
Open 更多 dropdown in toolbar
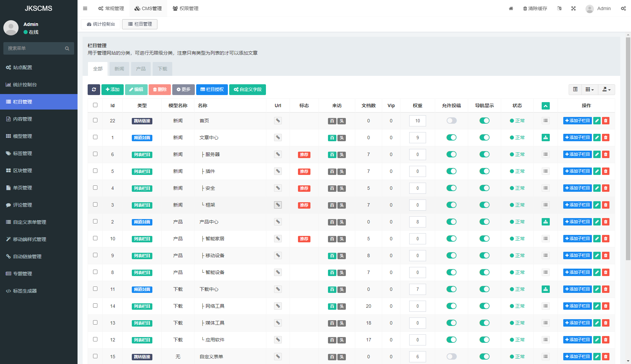(183, 89)
